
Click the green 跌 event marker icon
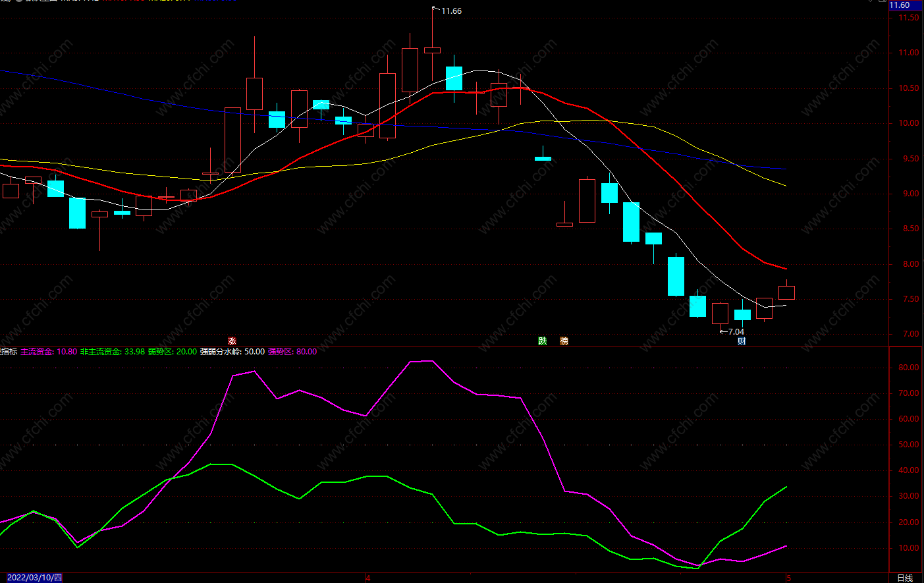point(543,341)
